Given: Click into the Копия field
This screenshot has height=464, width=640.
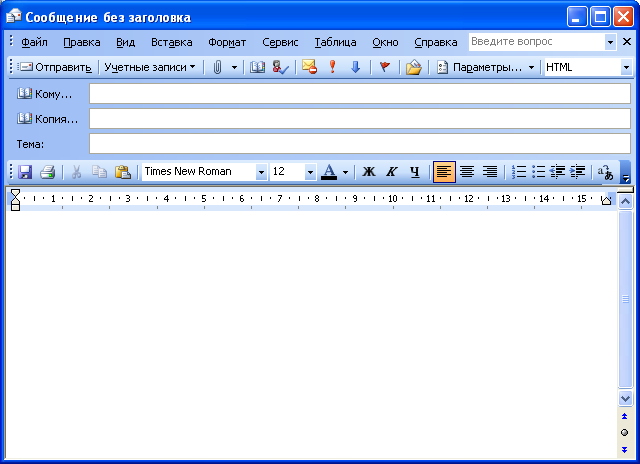Looking at the screenshot, I should point(360,118).
